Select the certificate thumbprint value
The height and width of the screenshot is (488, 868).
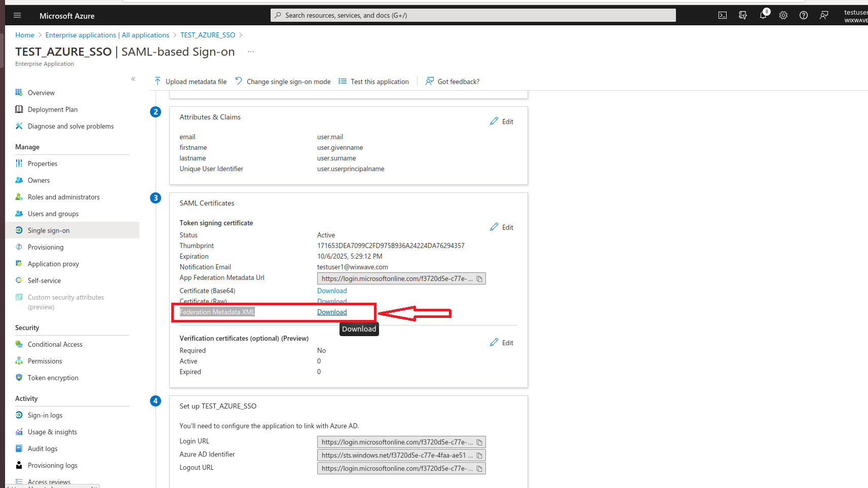click(x=391, y=246)
